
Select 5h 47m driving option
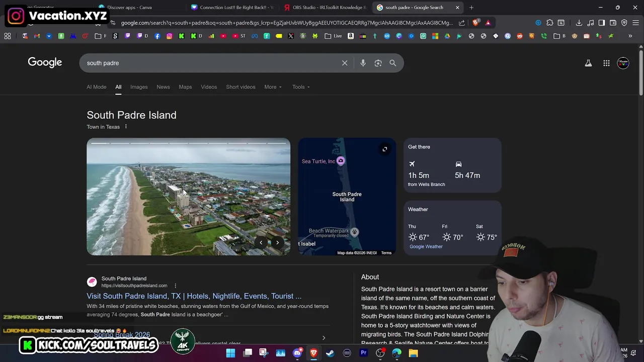tap(467, 170)
